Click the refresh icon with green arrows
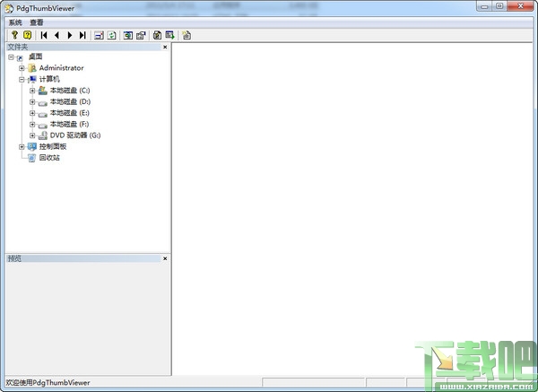This screenshot has width=538, height=392. coord(112,35)
